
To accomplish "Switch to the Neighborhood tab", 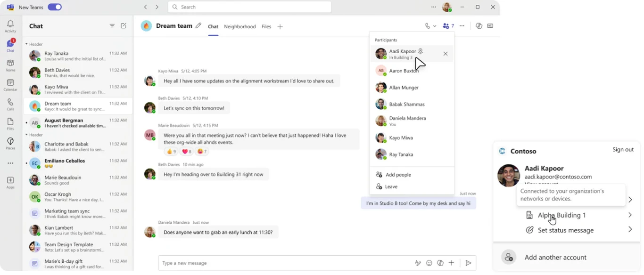I will [x=240, y=27].
